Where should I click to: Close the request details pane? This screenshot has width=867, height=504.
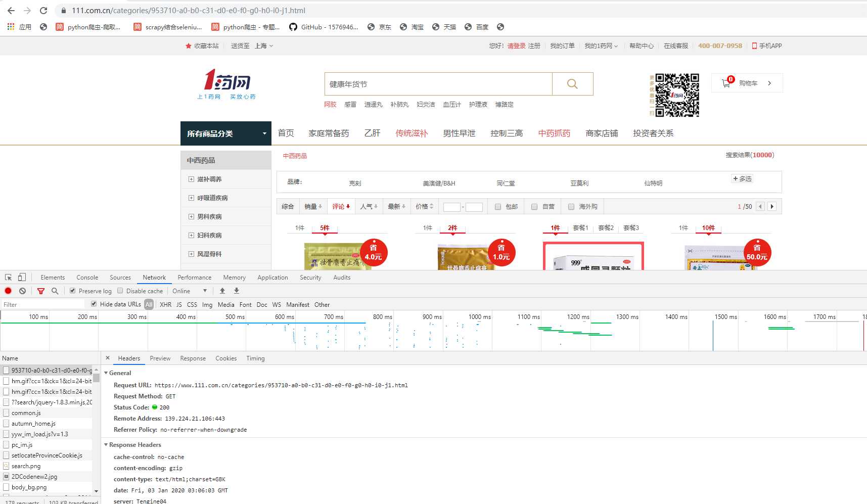(108, 358)
